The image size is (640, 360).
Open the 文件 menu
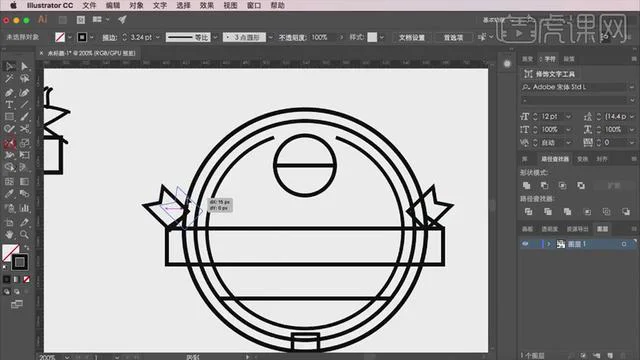pyautogui.click(x=89, y=5)
